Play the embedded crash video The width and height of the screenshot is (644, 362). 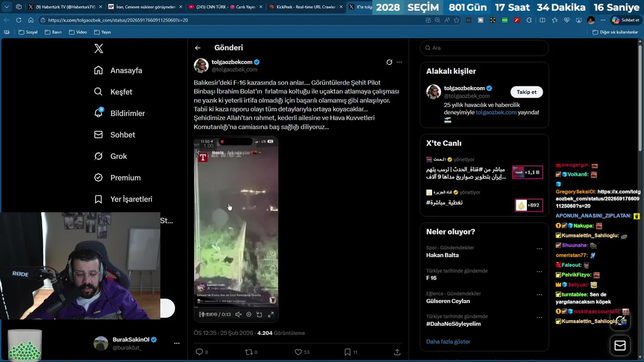point(236,221)
